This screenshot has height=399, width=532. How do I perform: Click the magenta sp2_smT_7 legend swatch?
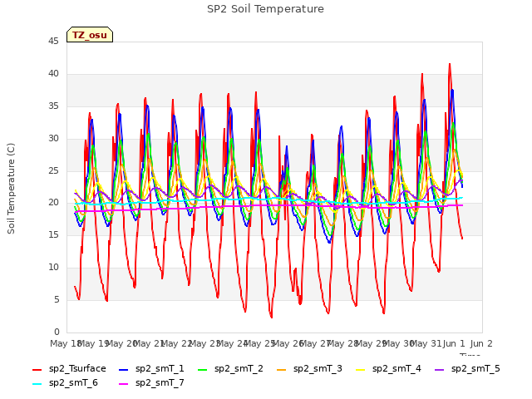coord(124,384)
